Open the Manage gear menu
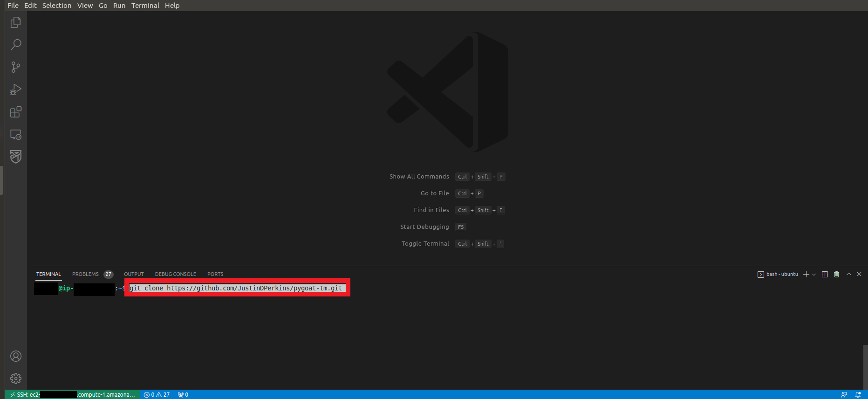The height and width of the screenshot is (399, 868). 16,378
